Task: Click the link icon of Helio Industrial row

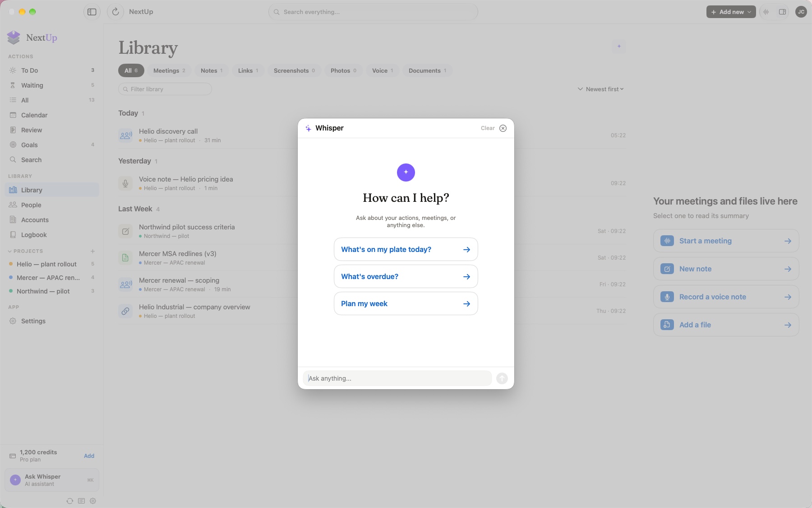Action: (125, 311)
